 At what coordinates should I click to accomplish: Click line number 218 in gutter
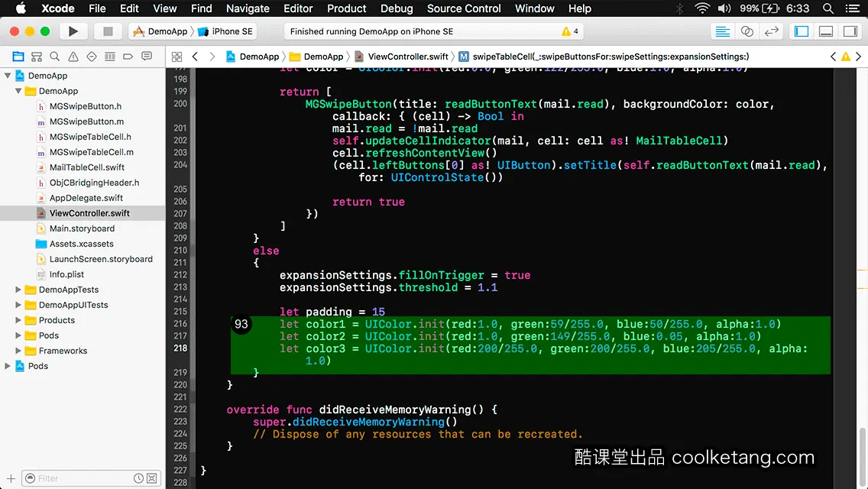pyautogui.click(x=180, y=348)
